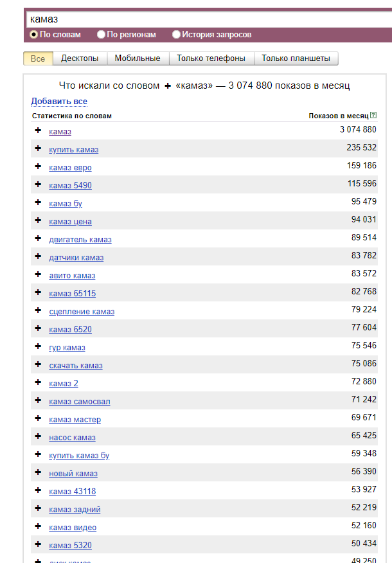This screenshot has height=563, width=392.
Task: Add камаз евро keyword via plus icon
Action: [x=38, y=166]
